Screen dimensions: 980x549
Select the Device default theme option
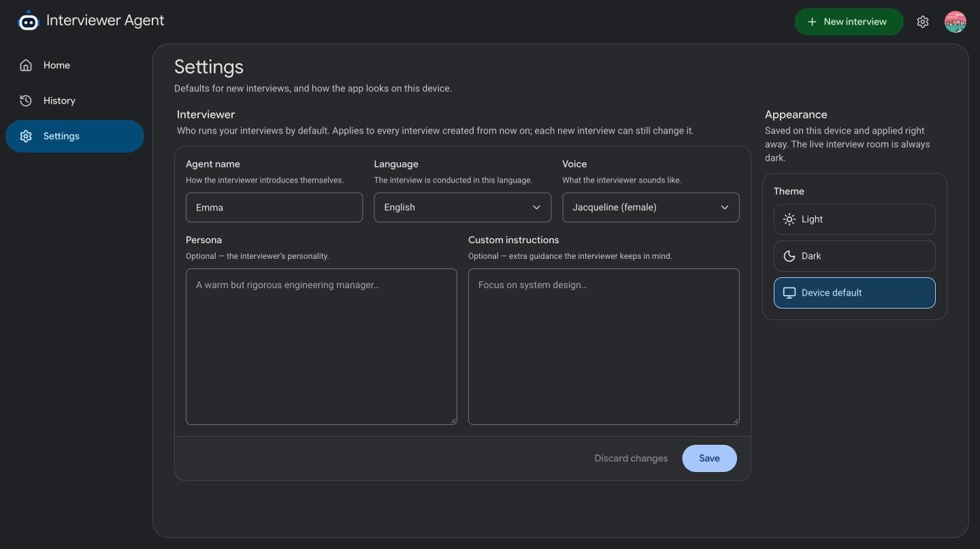pos(855,293)
